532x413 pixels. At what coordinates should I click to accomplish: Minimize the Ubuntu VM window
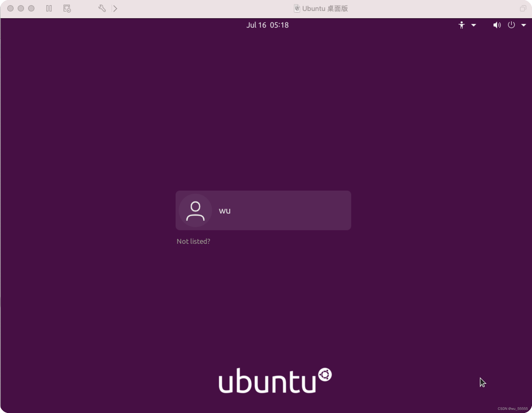[x=21, y=8]
